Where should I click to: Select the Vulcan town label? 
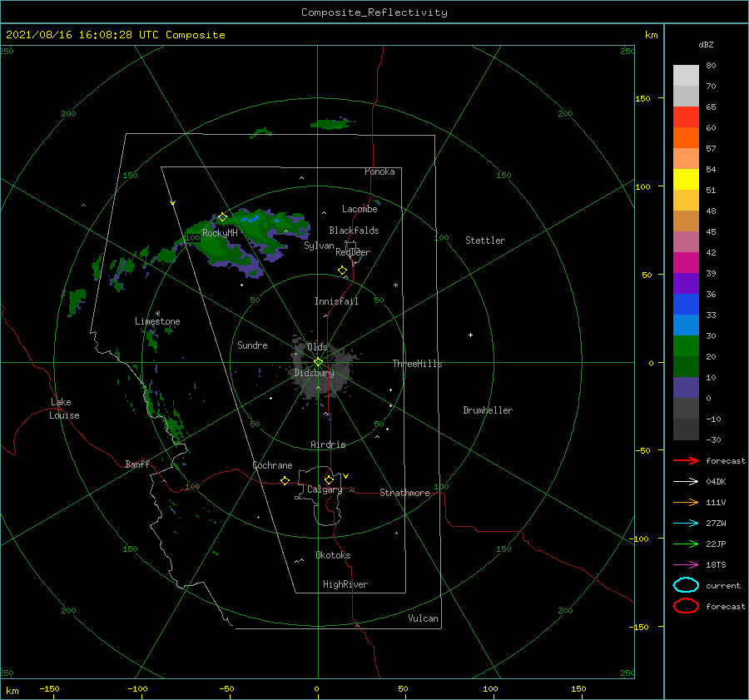[x=423, y=618]
